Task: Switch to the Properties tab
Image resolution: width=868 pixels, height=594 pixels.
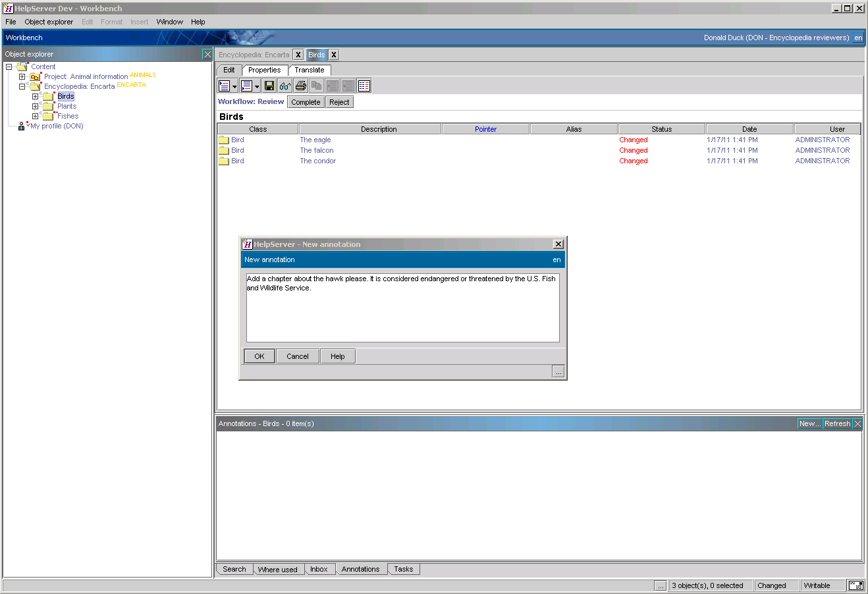Action: coord(265,70)
